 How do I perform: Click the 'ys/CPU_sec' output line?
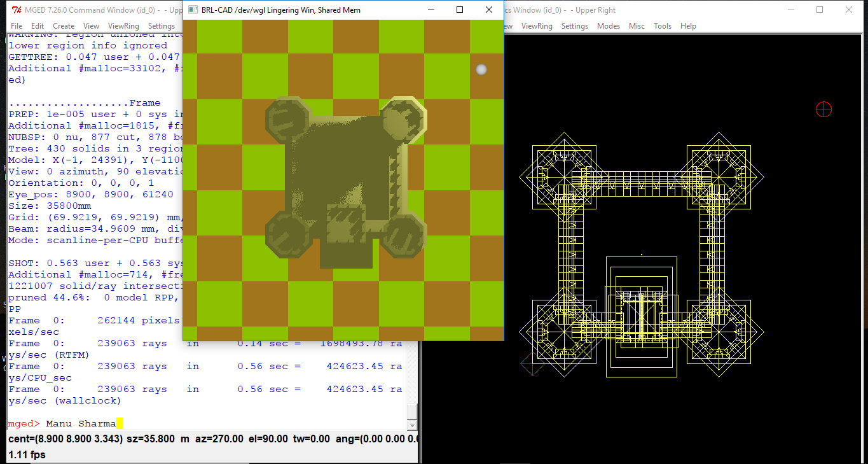pyautogui.click(x=40, y=378)
